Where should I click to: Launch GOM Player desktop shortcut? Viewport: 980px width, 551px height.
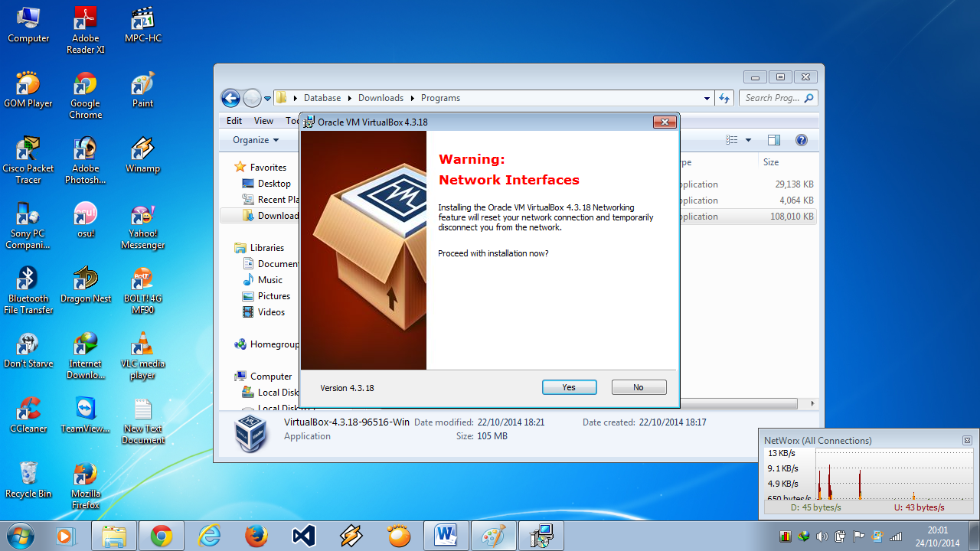[28, 90]
